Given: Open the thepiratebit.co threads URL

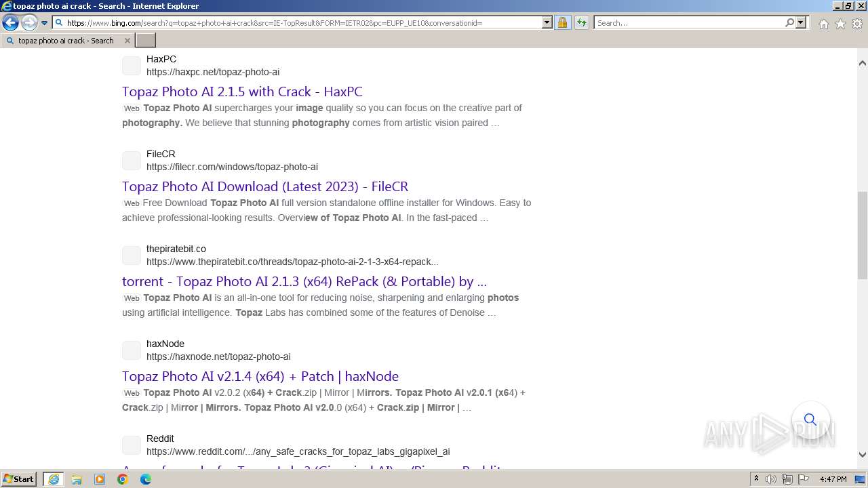Looking at the screenshot, I should [x=292, y=262].
